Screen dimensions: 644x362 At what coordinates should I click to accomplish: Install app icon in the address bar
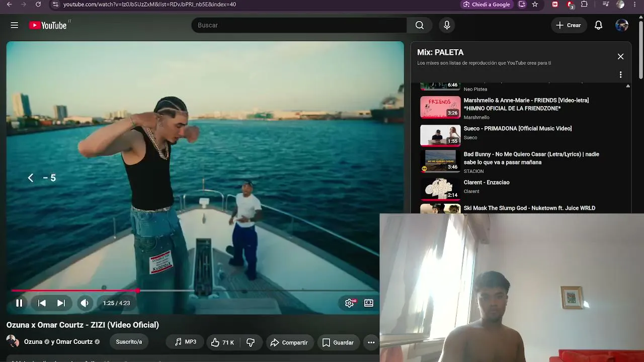[x=522, y=5]
